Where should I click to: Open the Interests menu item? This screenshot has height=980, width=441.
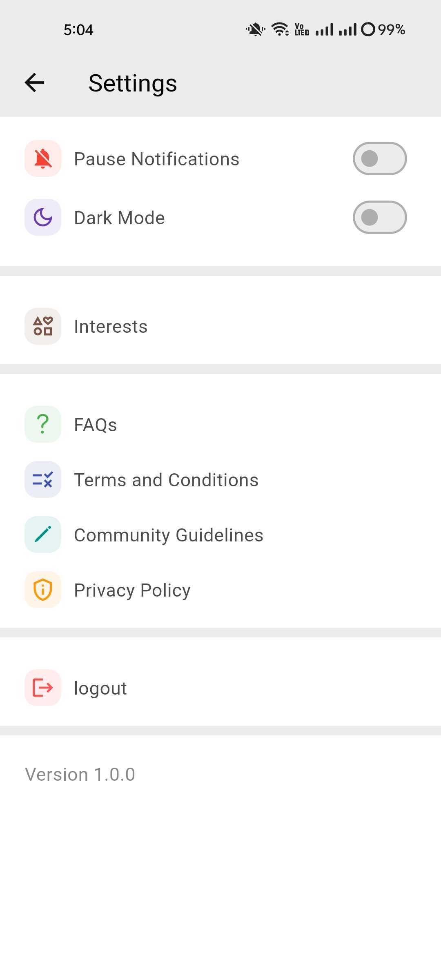pyautogui.click(x=111, y=327)
